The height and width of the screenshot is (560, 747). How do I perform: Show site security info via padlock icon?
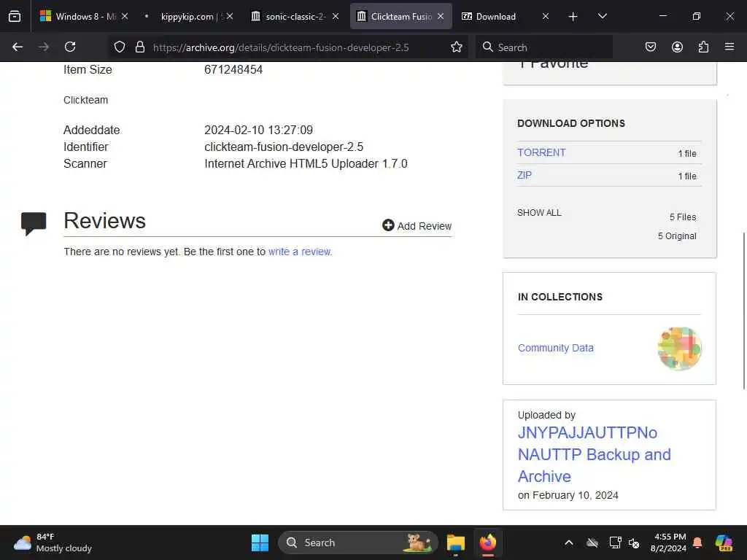[139, 47]
